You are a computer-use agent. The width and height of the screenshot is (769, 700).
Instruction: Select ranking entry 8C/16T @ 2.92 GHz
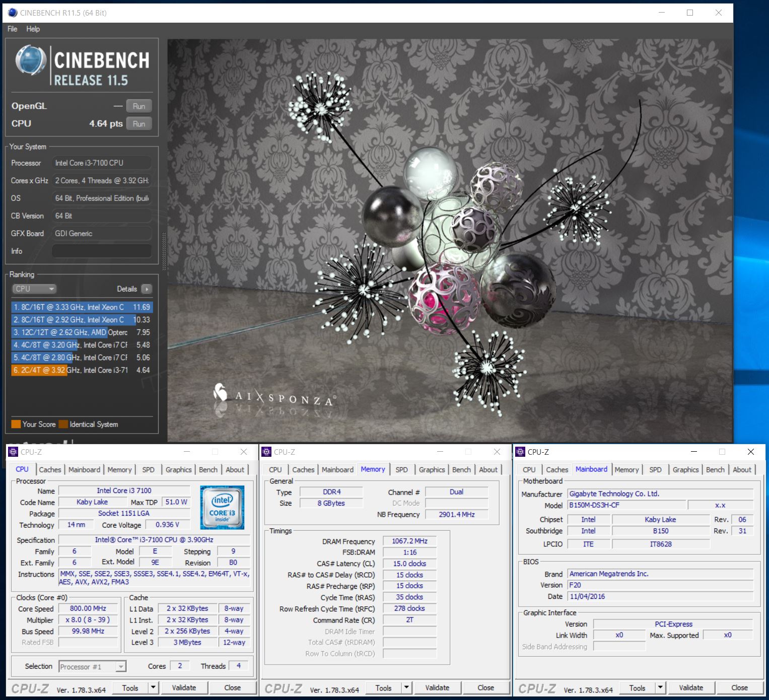[x=82, y=320]
